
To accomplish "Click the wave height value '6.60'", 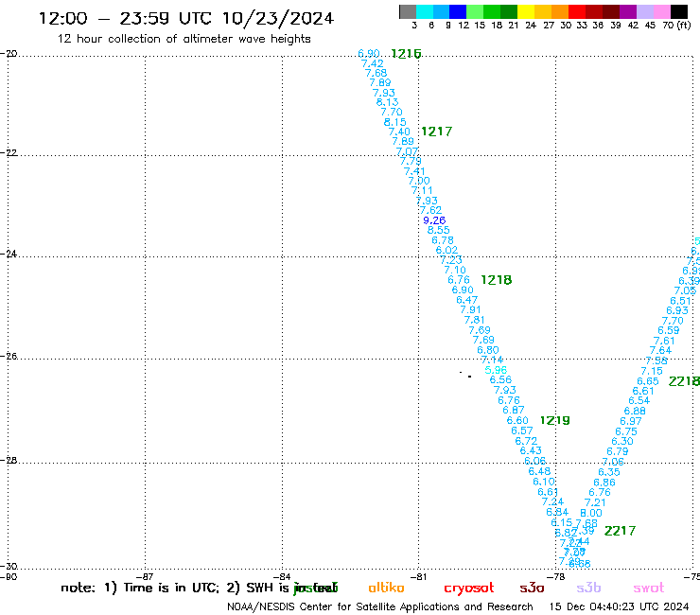I will click(x=517, y=420).
